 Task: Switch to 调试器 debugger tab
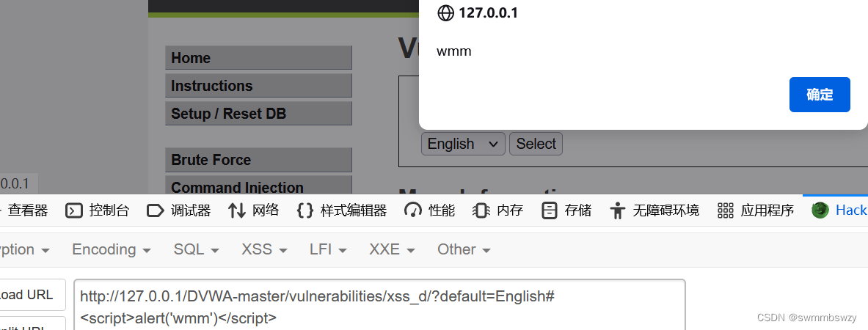tap(179, 210)
